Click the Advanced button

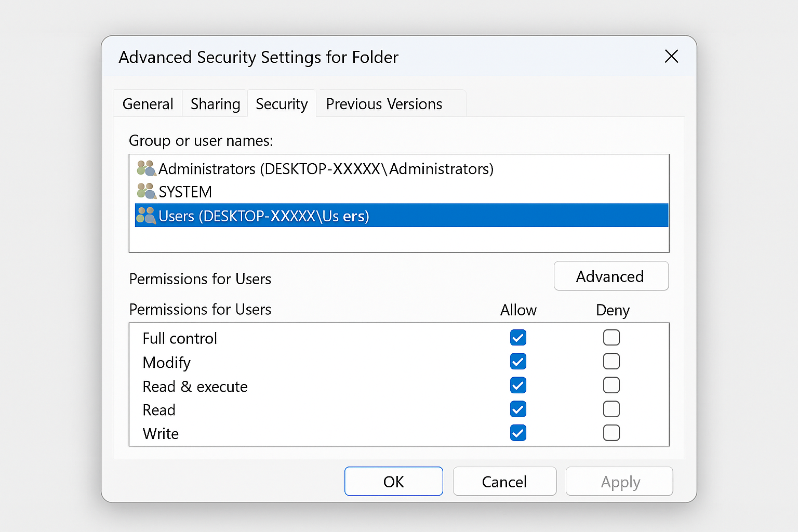(611, 276)
